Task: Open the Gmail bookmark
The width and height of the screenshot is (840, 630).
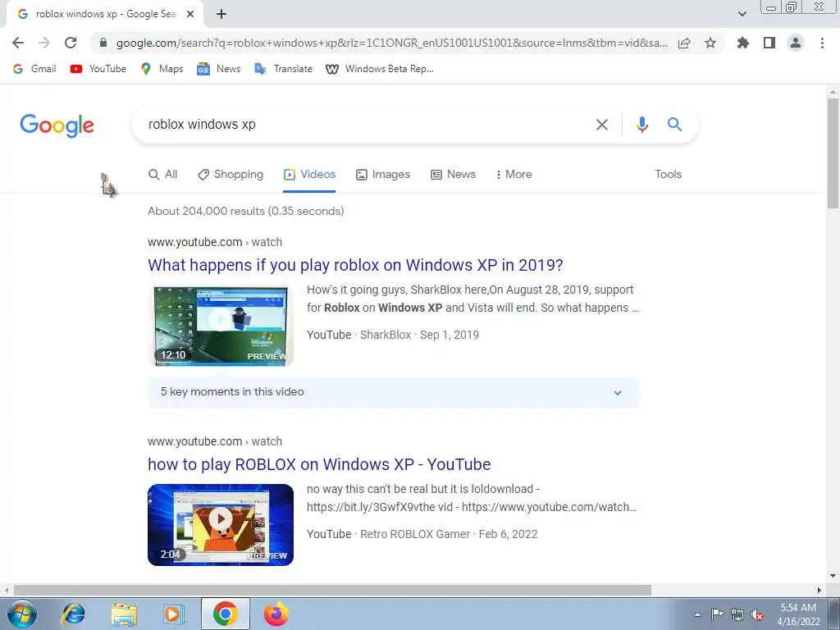Action: [x=34, y=69]
